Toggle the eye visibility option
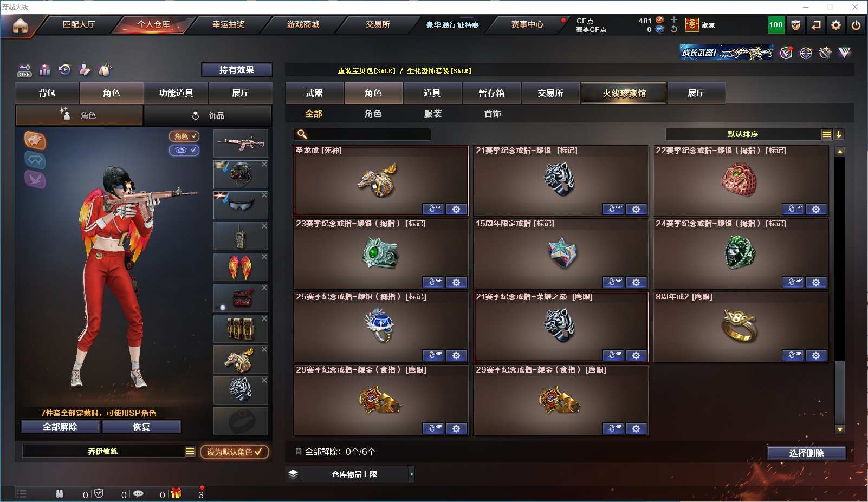 tap(184, 150)
